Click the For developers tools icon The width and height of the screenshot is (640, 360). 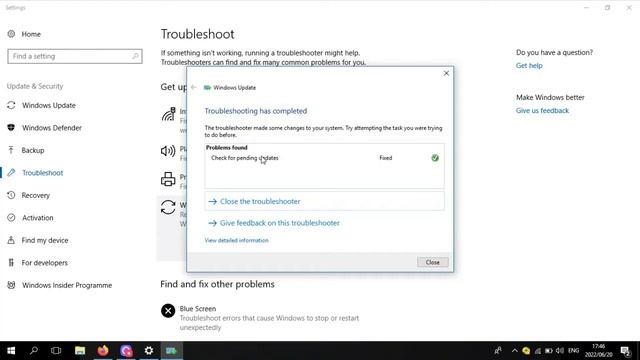11,262
